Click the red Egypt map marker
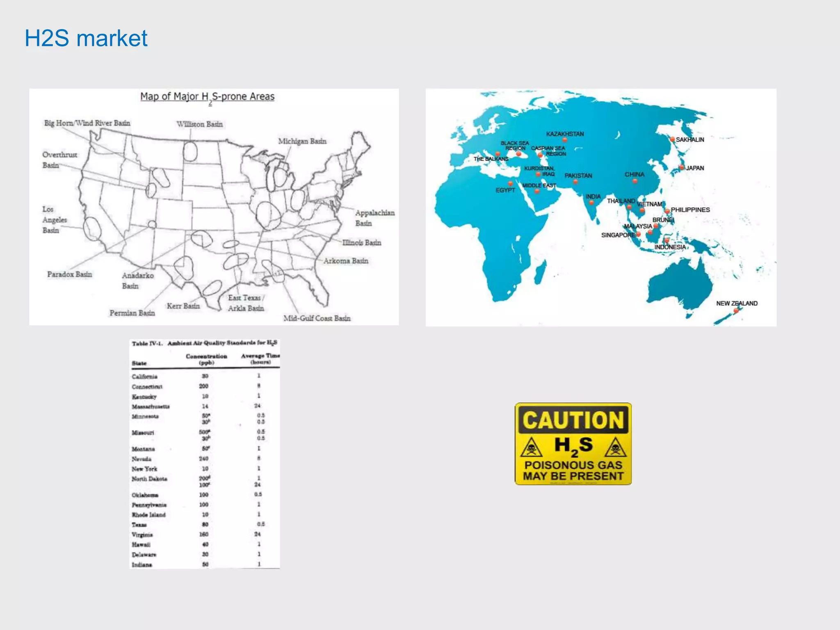The width and height of the screenshot is (840, 630). tap(510, 183)
